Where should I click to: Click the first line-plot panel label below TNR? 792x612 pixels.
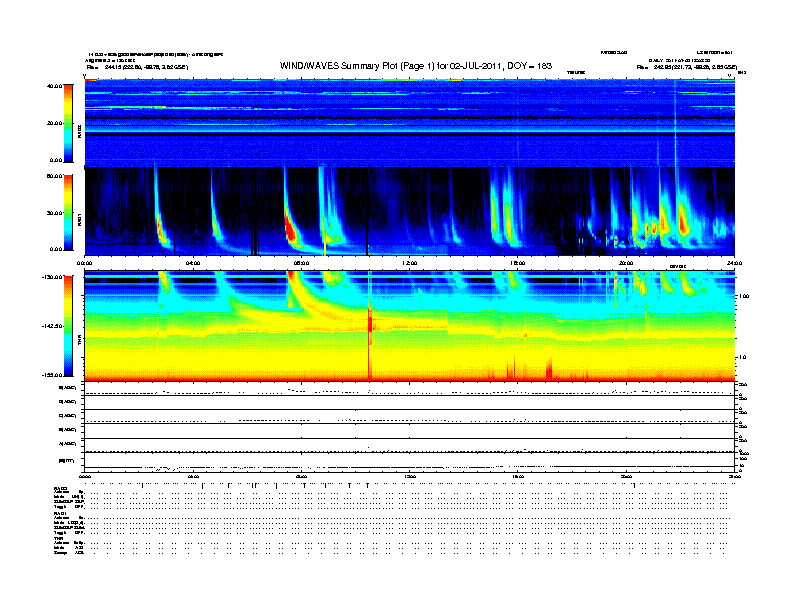(68, 388)
